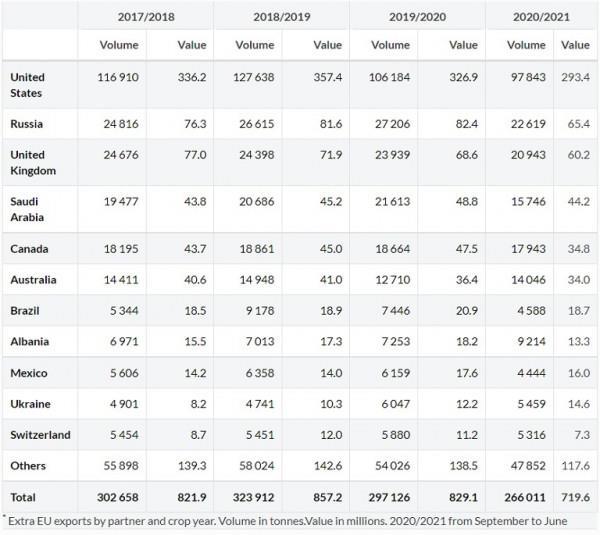Image resolution: width=600 pixels, height=535 pixels.
Task: Click the Albania row label
Action: (28, 343)
